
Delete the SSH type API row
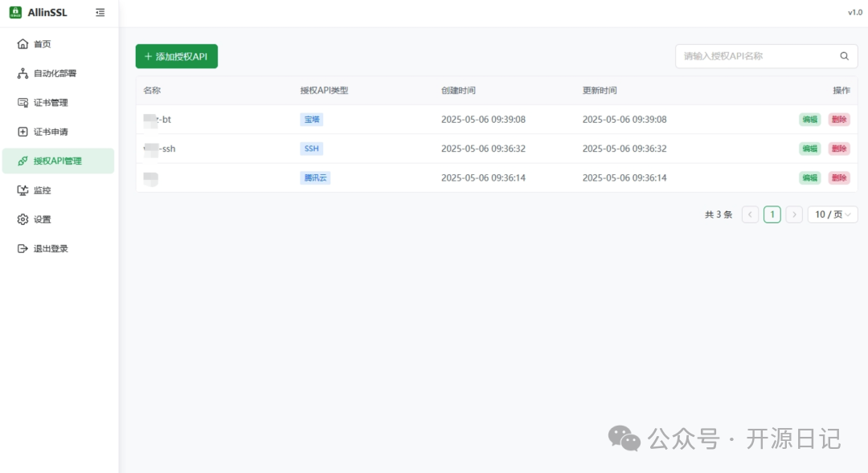pyautogui.click(x=838, y=149)
